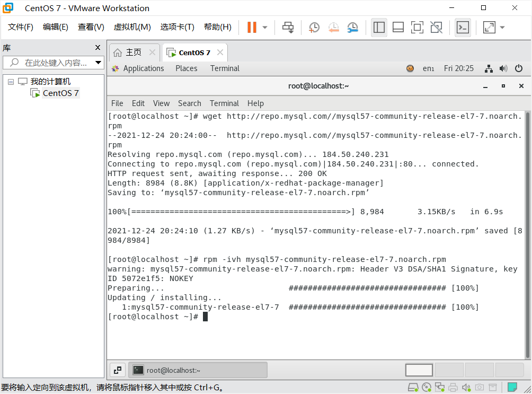532x394 pixels.
Task: Select root@localhost:~ taskbar button
Action: (x=198, y=370)
